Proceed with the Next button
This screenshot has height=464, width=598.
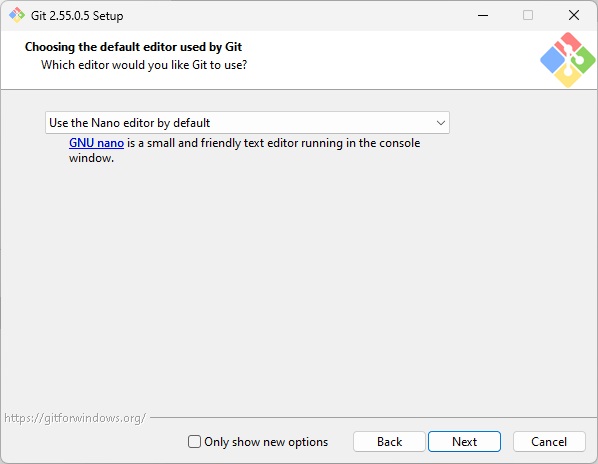click(464, 442)
